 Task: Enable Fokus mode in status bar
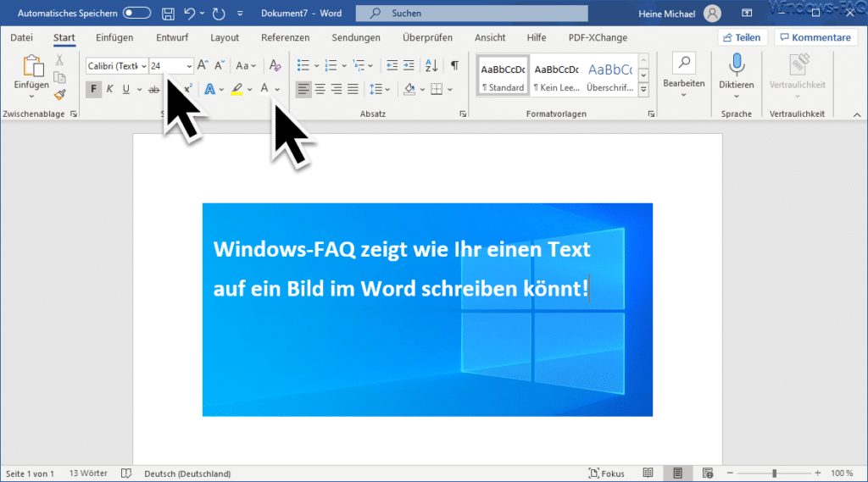[x=607, y=474]
